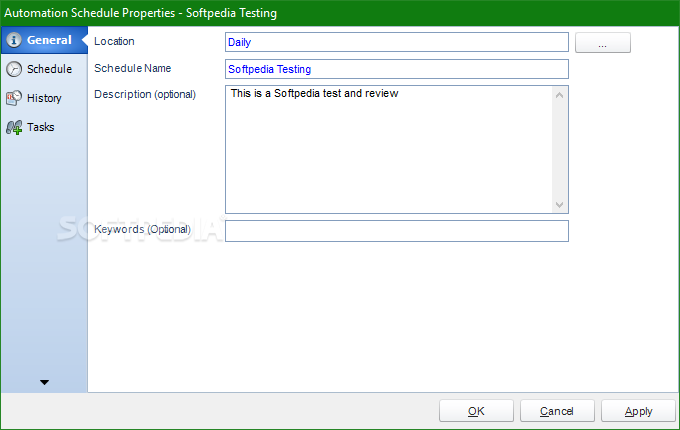
Task: Click the Location field showing Daily
Action: point(397,42)
